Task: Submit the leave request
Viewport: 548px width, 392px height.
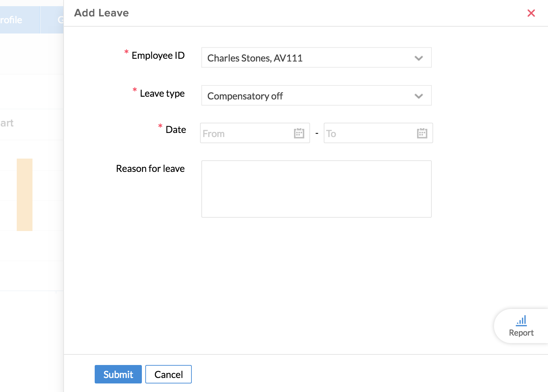Action: [x=118, y=374]
